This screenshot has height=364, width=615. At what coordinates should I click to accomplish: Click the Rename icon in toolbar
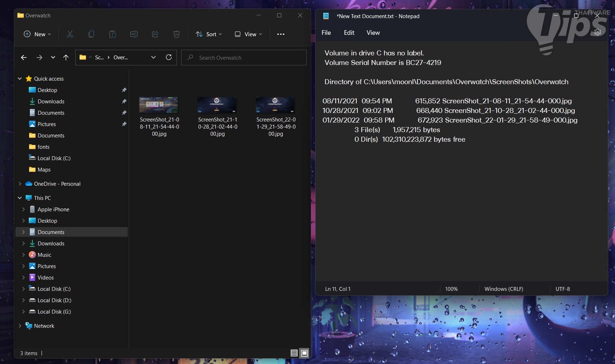(134, 34)
